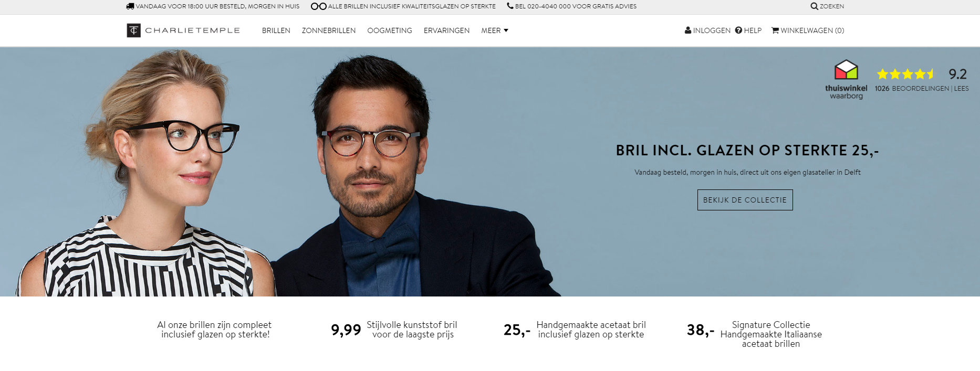The width and height of the screenshot is (980, 371).
Task: Select the 38,- Signature Collectie offer
Action: pos(755,334)
